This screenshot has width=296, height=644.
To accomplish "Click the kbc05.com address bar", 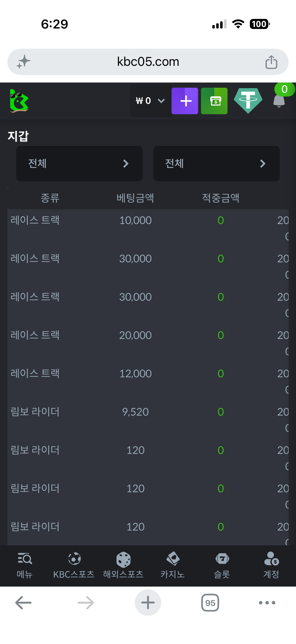I will [x=148, y=62].
